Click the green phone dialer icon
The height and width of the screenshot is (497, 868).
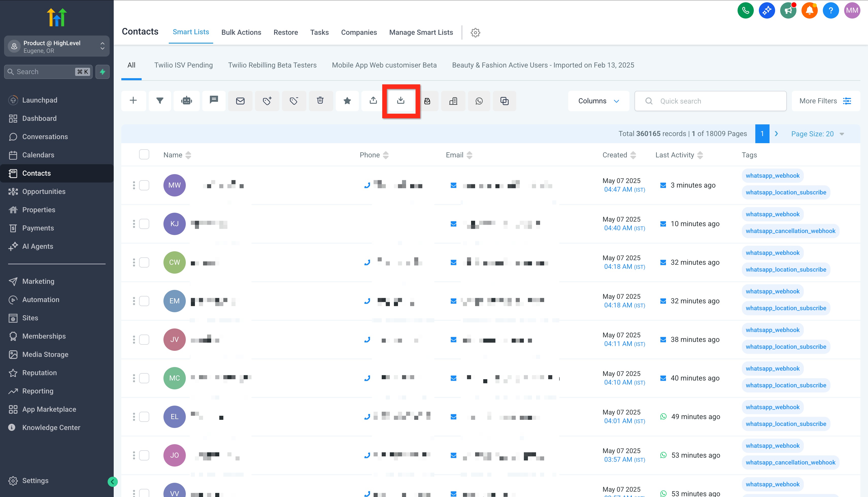click(745, 10)
